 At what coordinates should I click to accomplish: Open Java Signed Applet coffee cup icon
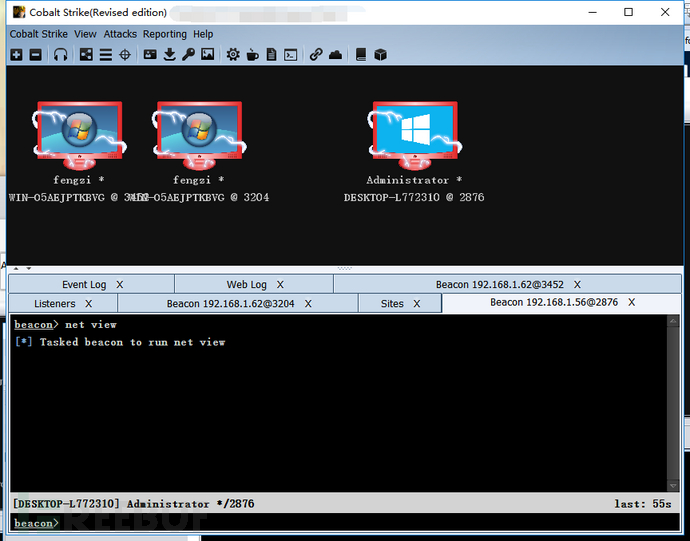pos(253,55)
